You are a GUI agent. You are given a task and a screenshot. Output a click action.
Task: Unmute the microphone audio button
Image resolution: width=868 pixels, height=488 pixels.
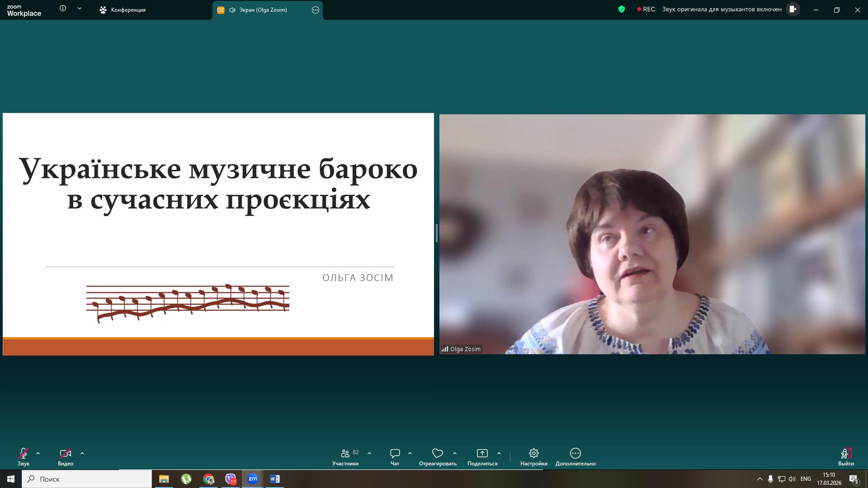pos(24,453)
